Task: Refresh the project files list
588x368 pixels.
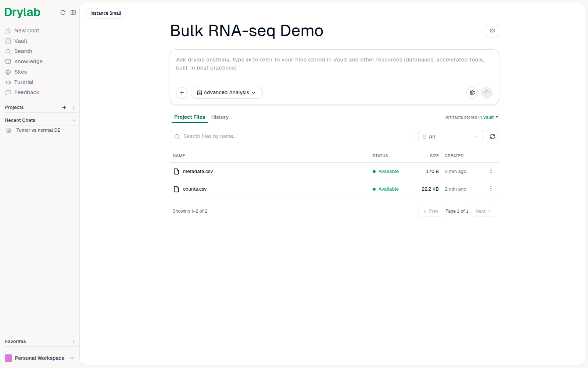Action: 492,137
